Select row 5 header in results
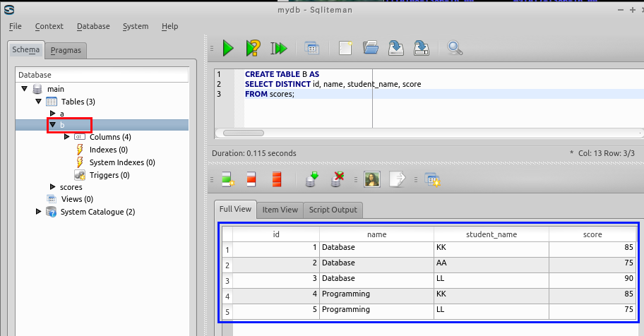This screenshot has width=644, height=336. 227,312
